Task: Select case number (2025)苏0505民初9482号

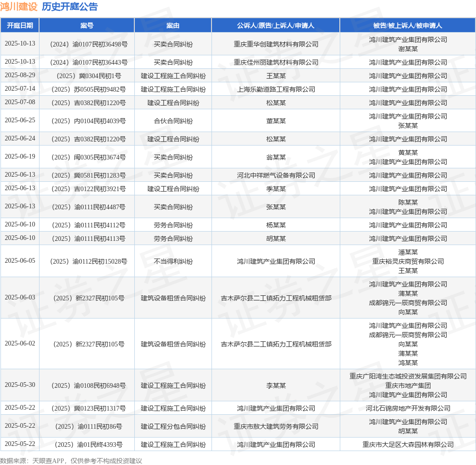Action: pyautogui.click(x=89, y=89)
